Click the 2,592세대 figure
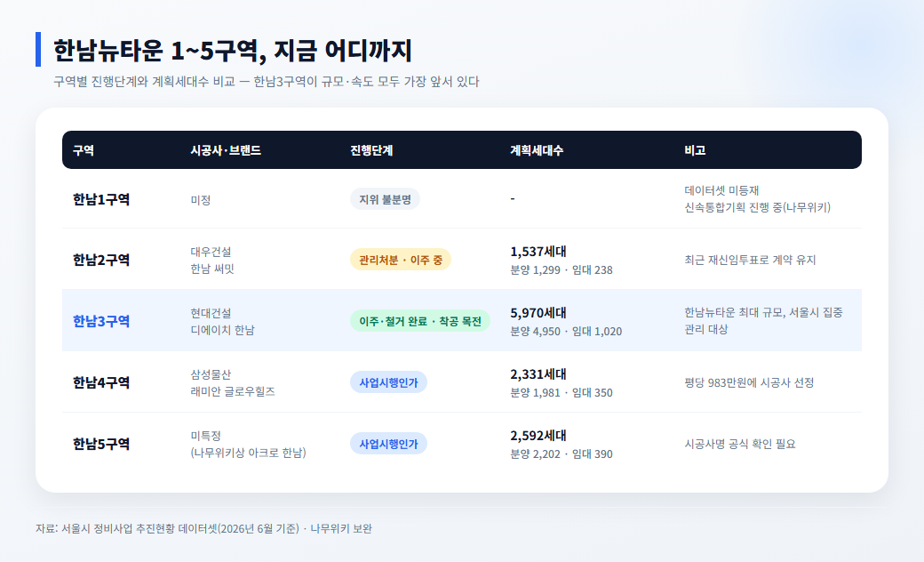924x562 pixels. 538,436
